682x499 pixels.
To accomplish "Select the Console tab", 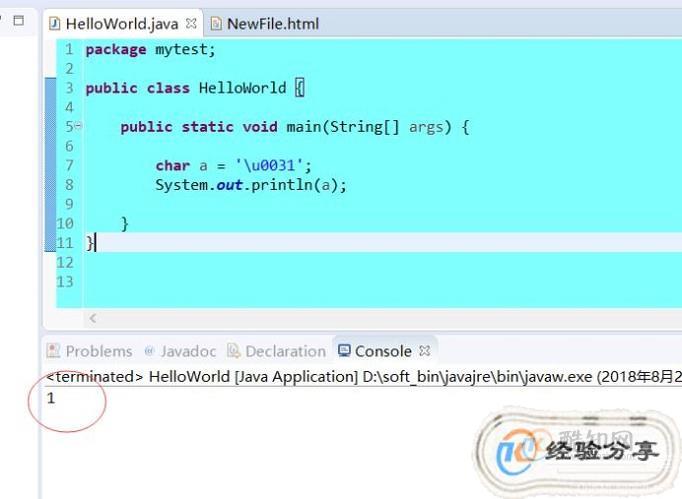I will tap(383, 351).
